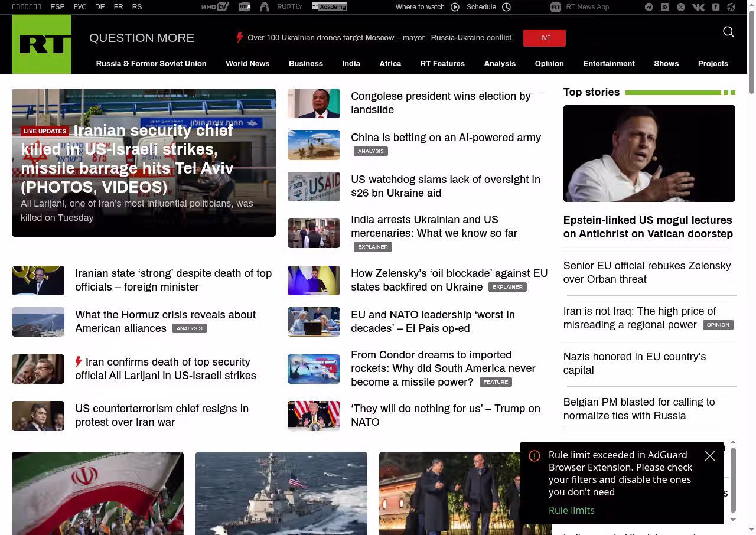756x535 pixels.
Task: Click the Schedule clock icon
Action: [x=506, y=7]
